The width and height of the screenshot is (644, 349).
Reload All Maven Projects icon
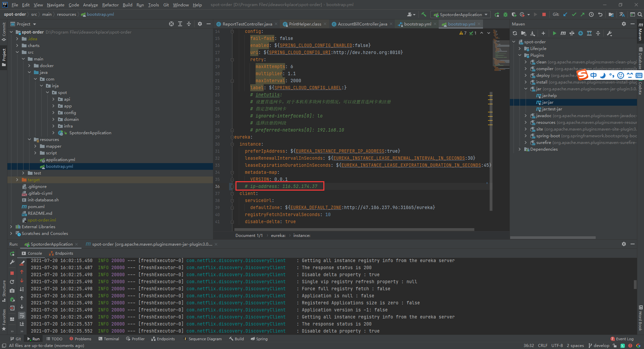[x=515, y=33]
